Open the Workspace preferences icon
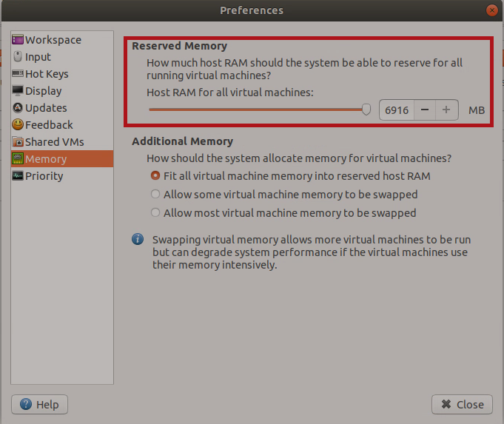The height and width of the screenshot is (424, 504). pyautogui.click(x=18, y=39)
